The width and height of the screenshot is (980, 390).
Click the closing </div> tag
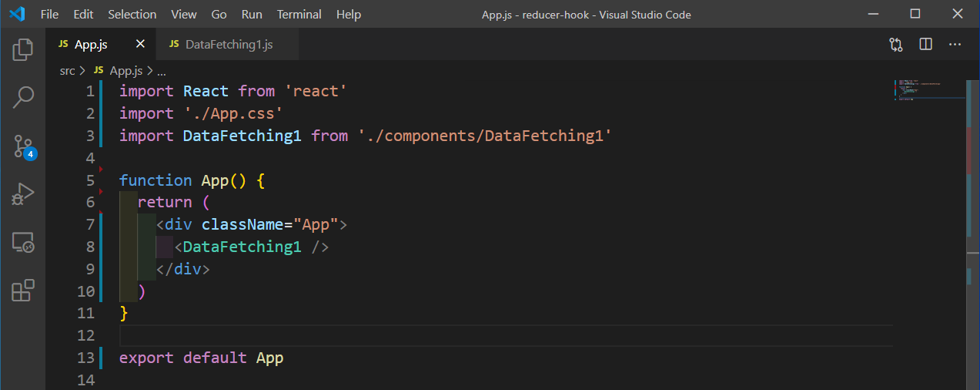pyautogui.click(x=183, y=269)
